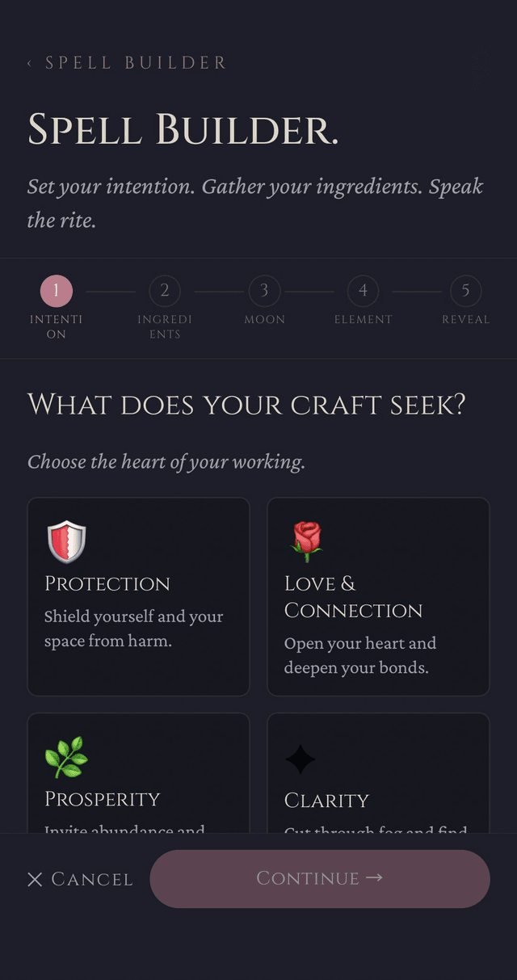
Task: Click the sparkle icon on the Clarity card
Action: (301, 759)
